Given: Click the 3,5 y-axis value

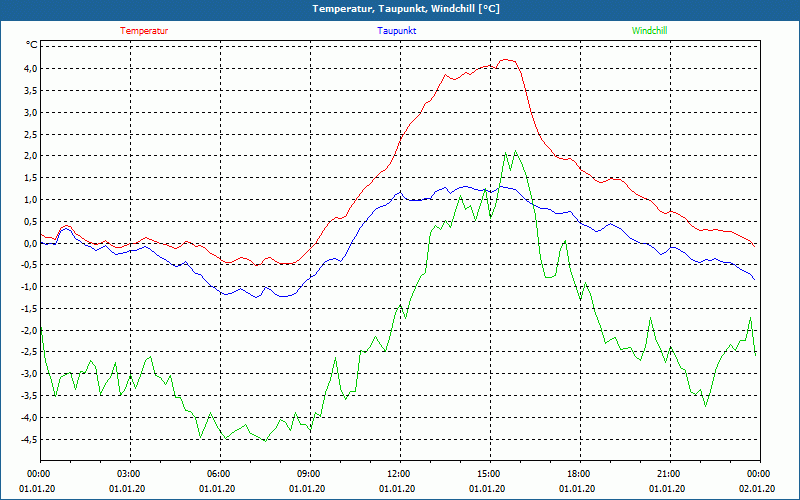Looking at the screenshot, I should click(x=31, y=90).
